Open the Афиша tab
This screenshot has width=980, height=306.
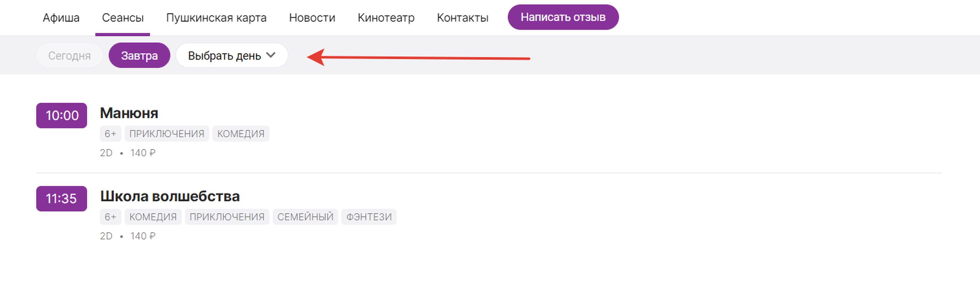pos(61,18)
